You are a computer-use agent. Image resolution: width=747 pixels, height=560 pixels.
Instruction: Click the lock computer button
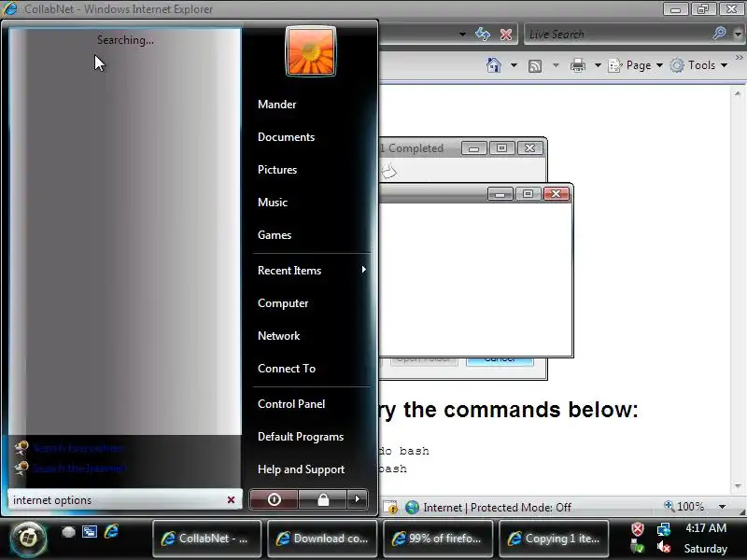click(x=323, y=499)
